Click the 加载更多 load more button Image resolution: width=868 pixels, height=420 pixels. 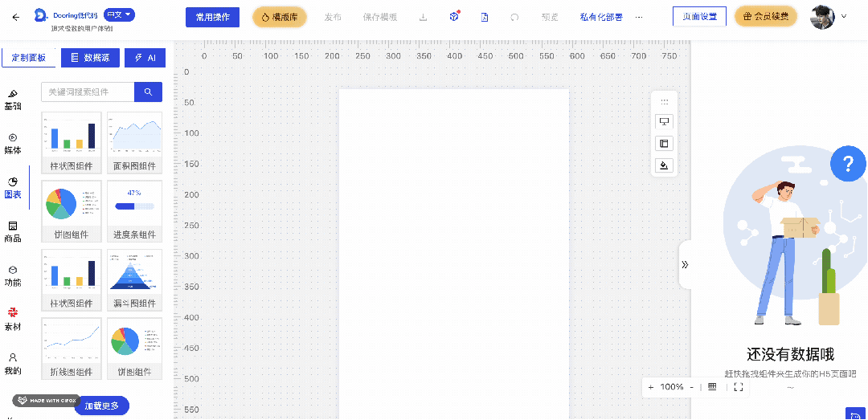coord(102,406)
